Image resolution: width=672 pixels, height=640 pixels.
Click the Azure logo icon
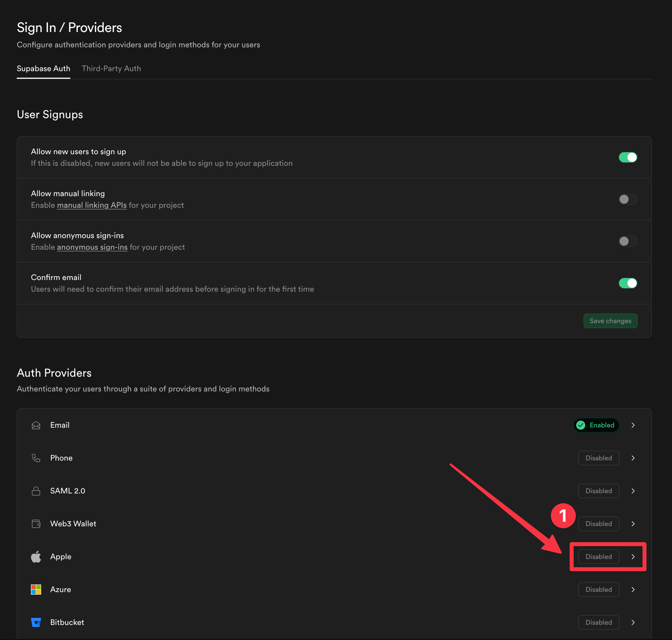pos(36,590)
